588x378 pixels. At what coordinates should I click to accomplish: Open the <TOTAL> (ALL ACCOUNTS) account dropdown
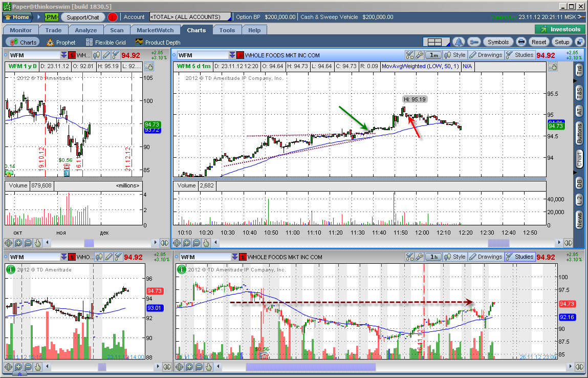[x=190, y=17]
